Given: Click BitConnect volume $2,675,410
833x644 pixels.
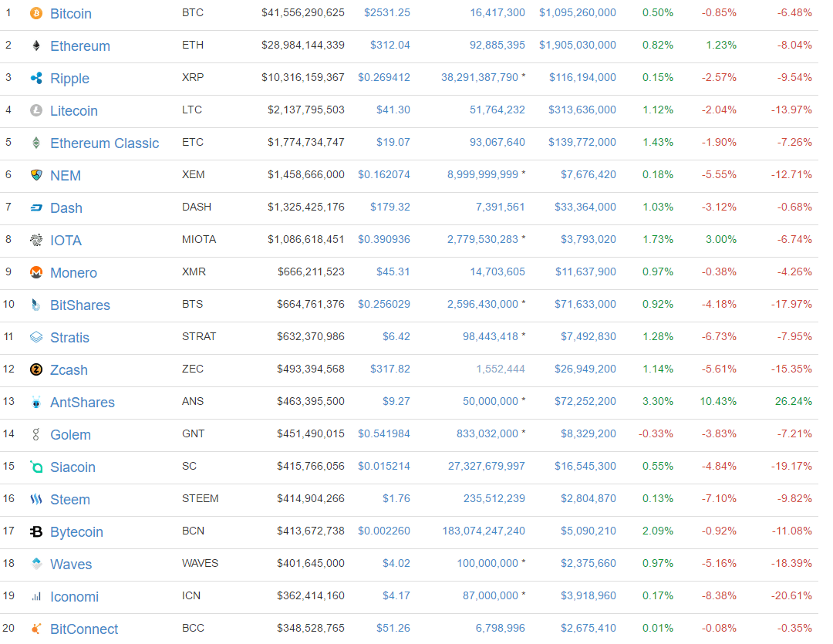Looking at the screenshot, I should [588, 628].
